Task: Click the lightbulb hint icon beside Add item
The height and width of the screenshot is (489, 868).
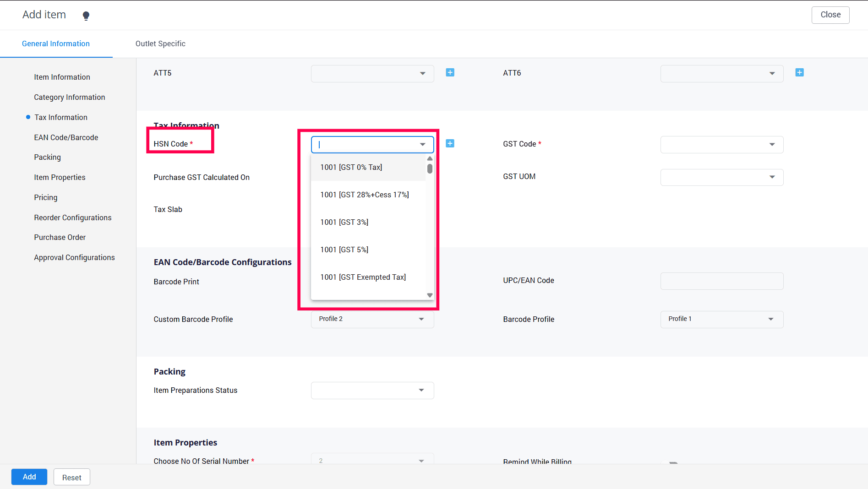Action: click(86, 16)
